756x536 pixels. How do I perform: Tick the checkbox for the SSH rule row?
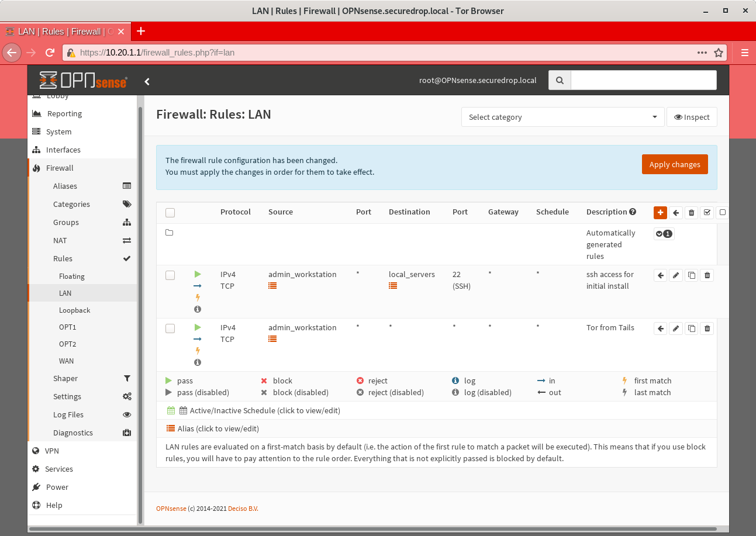tap(170, 275)
